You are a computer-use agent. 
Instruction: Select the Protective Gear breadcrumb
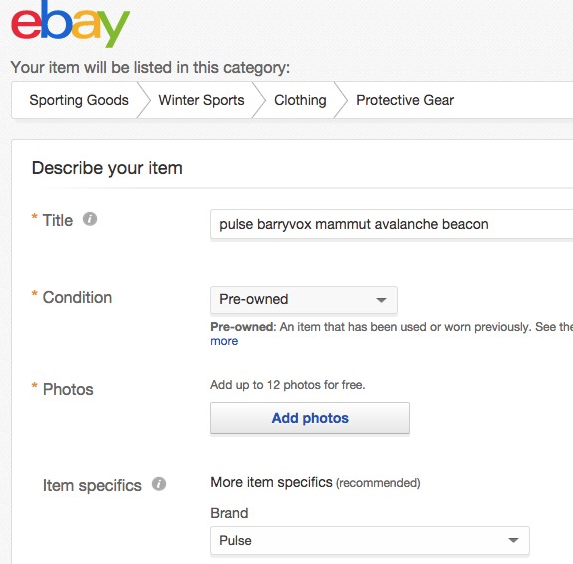point(405,100)
